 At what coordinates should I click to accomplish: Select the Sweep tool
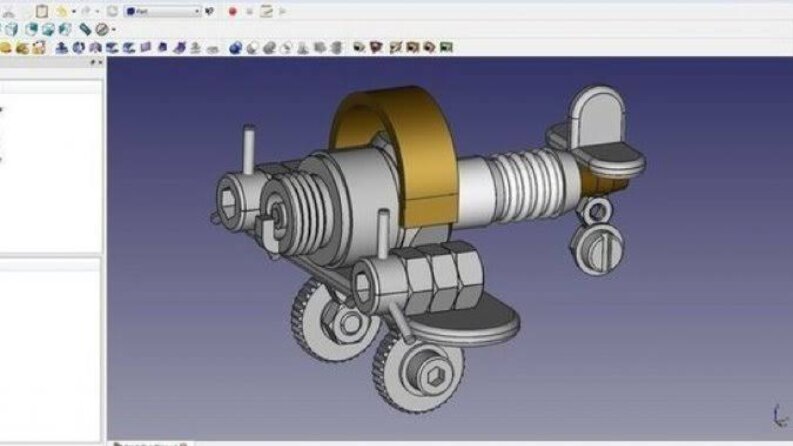coord(180,48)
